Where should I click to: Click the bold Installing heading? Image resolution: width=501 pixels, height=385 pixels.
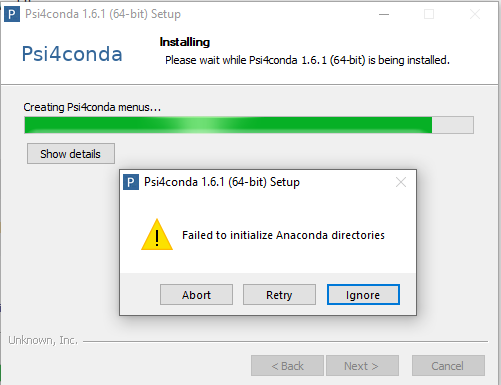185,42
